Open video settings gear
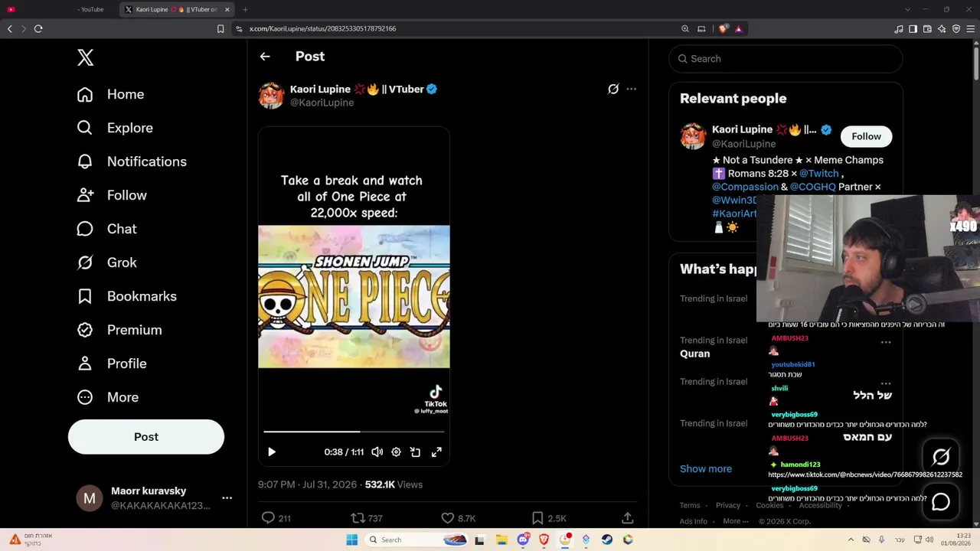 pos(396,452)
